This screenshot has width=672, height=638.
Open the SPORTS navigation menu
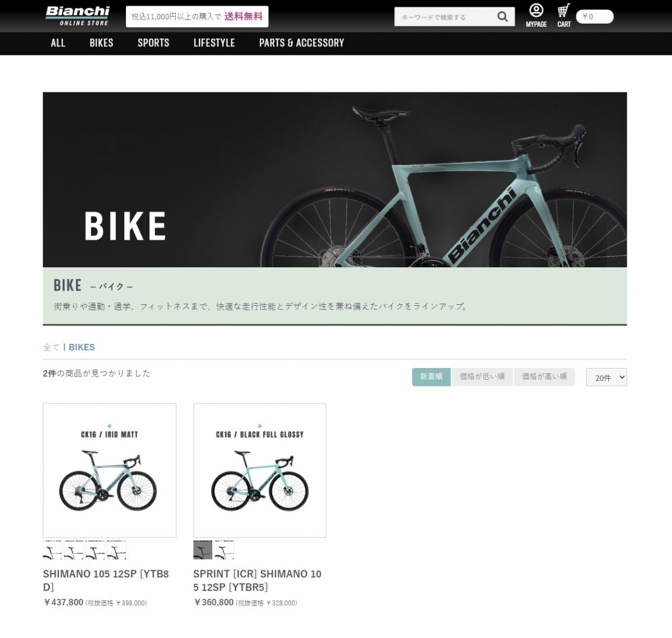tap(153, 43)
